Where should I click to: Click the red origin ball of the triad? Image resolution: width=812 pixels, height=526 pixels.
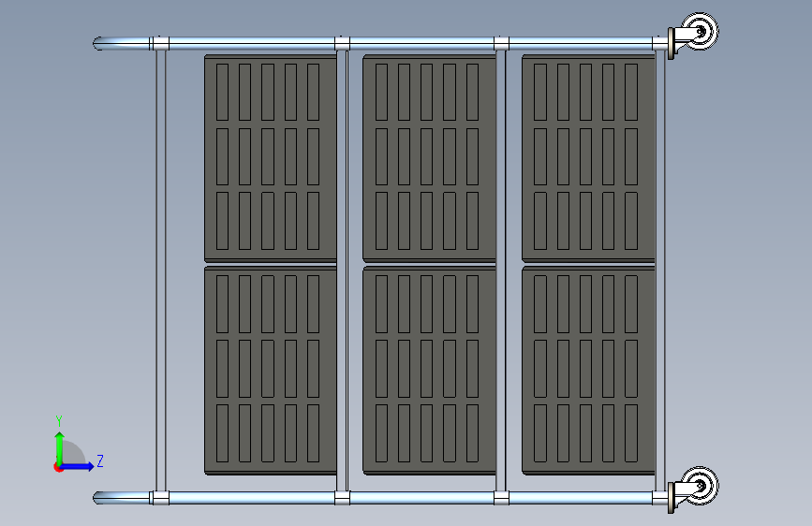click(x=58, y=467)
